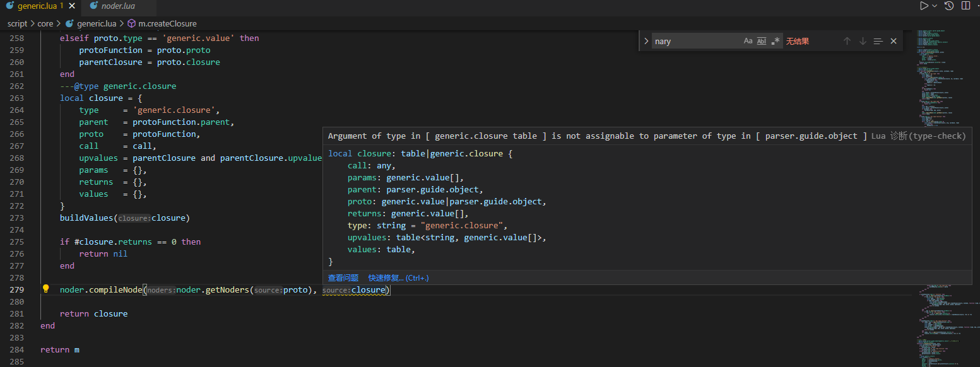Go to previous match with the up arrow
Viewport: 980px width, 367px height.
(847, 40)
